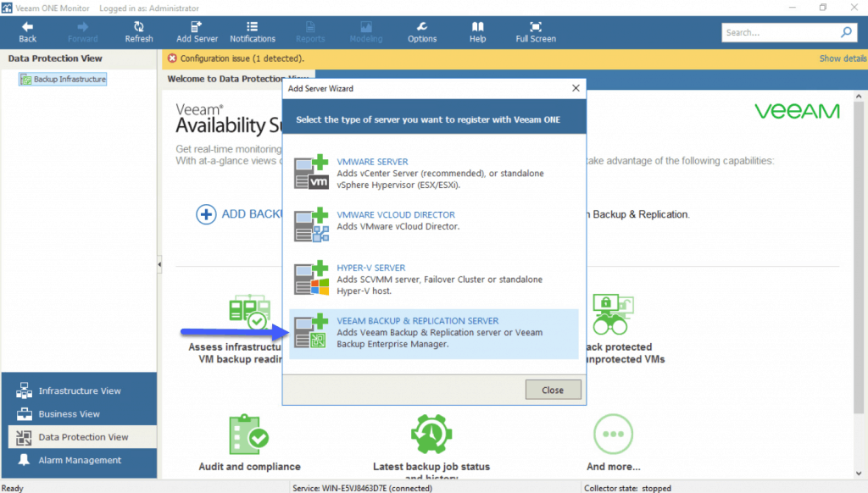Collapse the left panel splitter arrow
The height and width of the screenshot is (493, 868).
click(x=159, y=266)
